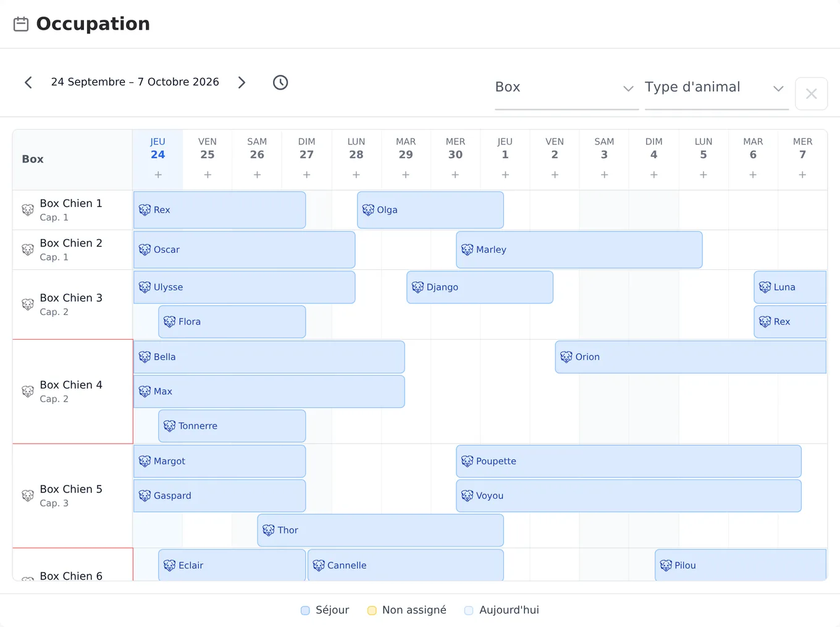840x627 pixels.
Task: Select Flora's stay bar
Action: pos(232,322)
